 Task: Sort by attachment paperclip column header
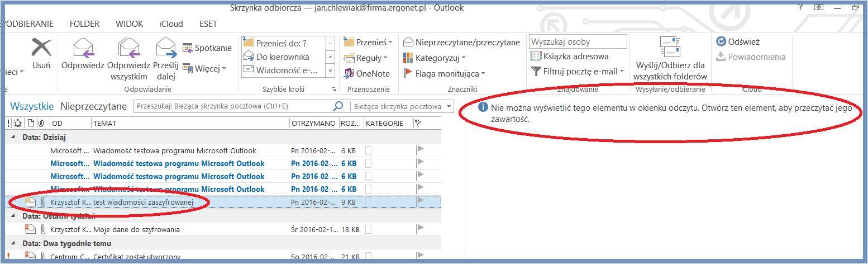coord(41,123)
